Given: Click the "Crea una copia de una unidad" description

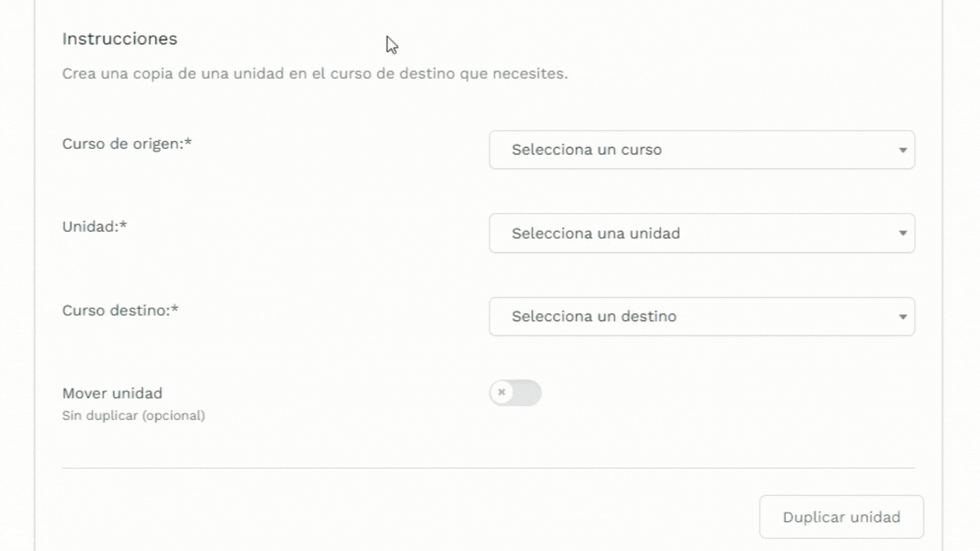Looking at the screenshot, I should point(314,73).
